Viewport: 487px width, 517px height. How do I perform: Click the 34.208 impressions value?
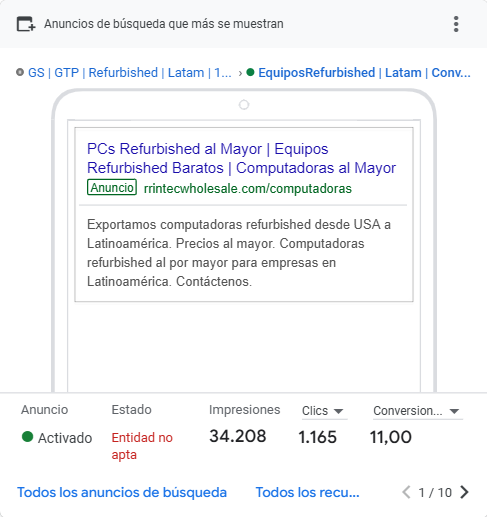pyautogui.click(x=238, y=436)
